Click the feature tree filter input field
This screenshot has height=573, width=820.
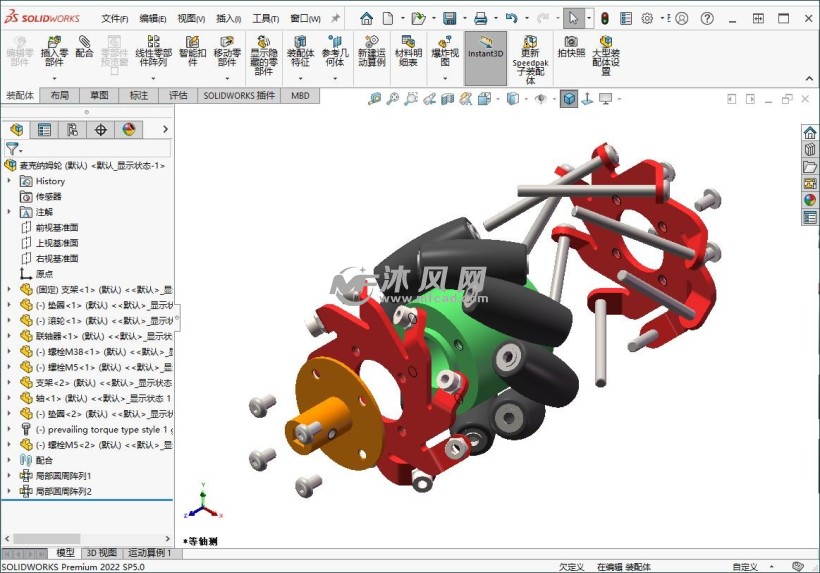pyautogui.click(x=95, y=148)
